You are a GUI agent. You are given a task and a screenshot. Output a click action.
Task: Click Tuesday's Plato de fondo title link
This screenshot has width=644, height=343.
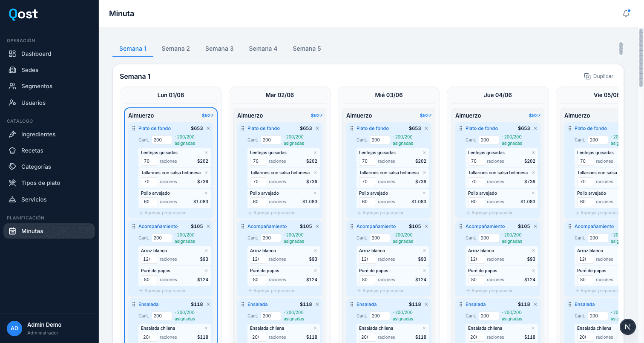[x=264, y=128]
